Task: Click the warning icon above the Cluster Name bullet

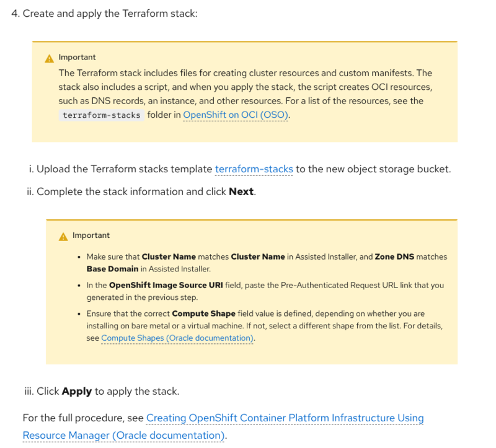Action: pos(63,237)
